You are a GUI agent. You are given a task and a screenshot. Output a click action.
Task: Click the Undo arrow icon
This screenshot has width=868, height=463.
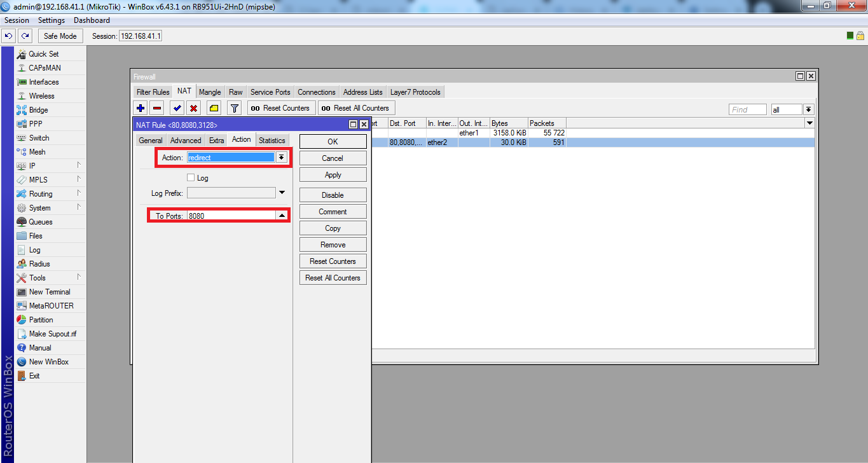click(9, 36)
